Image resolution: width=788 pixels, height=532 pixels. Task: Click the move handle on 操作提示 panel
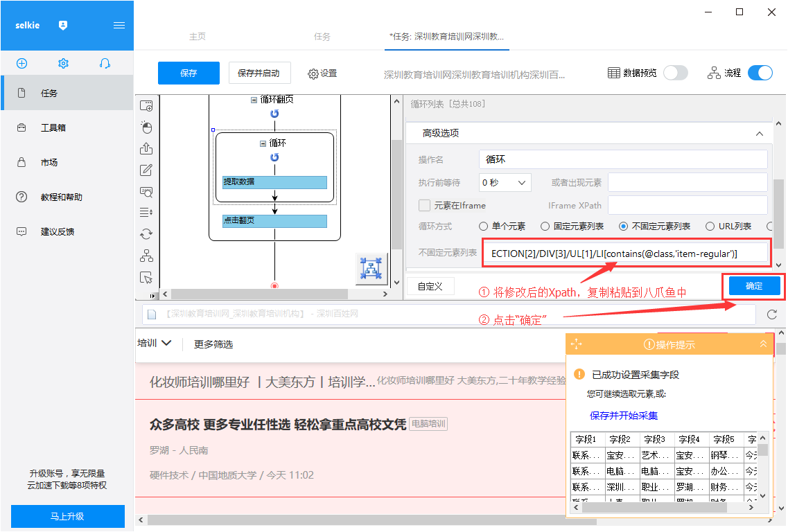577,344
